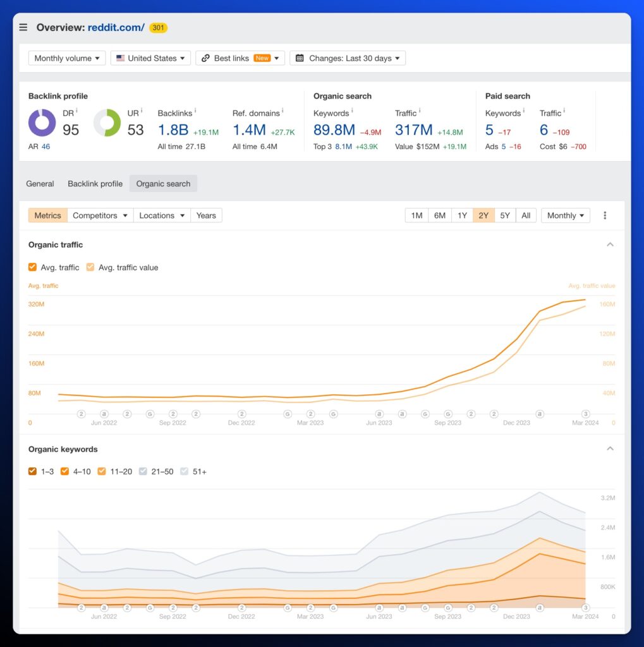Collapse the Organic traffic section
The image size is (644, 647).
coord(610,245)
